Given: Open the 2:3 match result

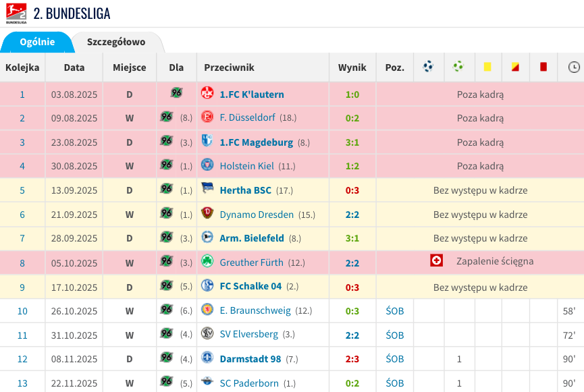Looking at the screenshot, I should point(352,359).
